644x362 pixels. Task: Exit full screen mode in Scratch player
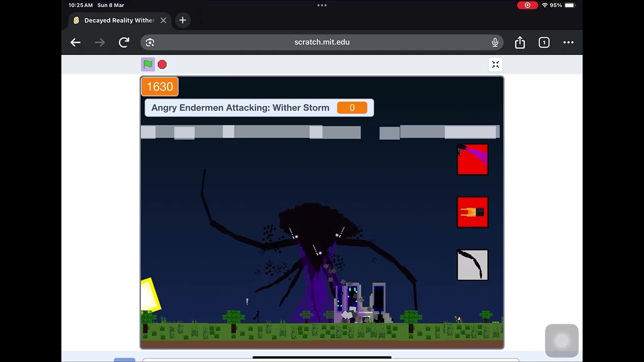496,64
